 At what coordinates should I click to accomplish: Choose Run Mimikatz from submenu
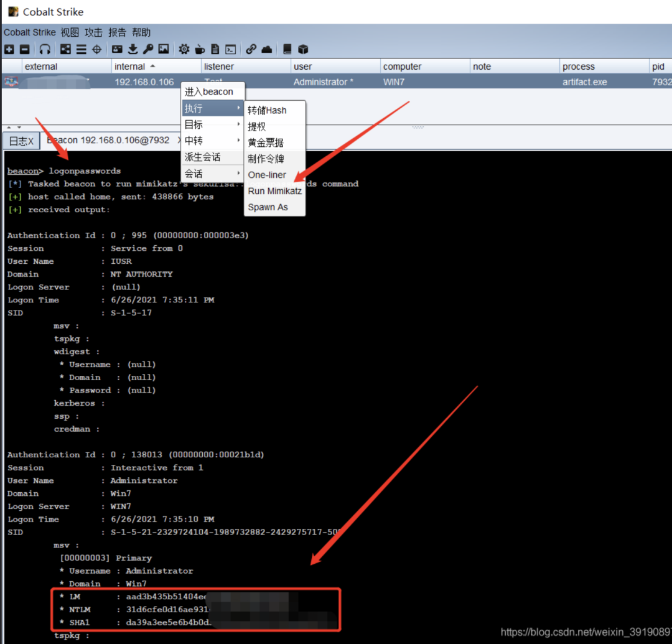pos(275,191)
